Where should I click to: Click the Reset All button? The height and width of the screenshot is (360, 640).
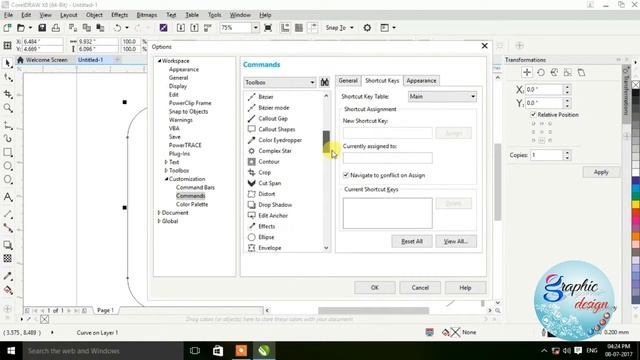[x=411, y=242]
